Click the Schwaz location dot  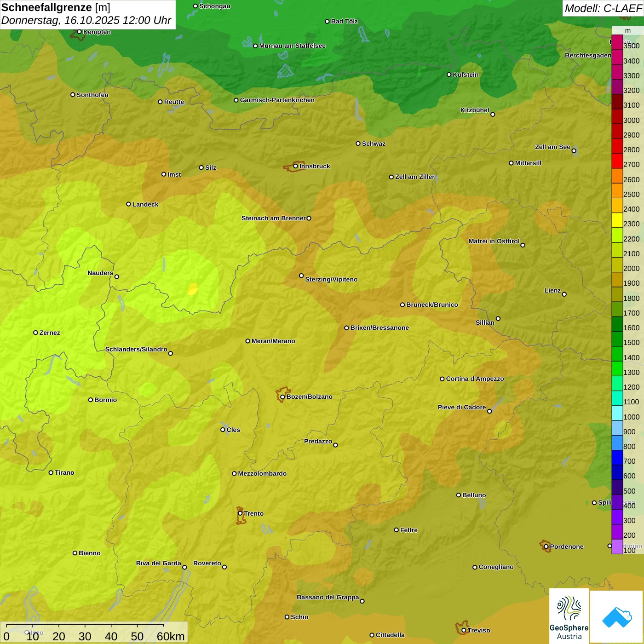coord(358,144)
